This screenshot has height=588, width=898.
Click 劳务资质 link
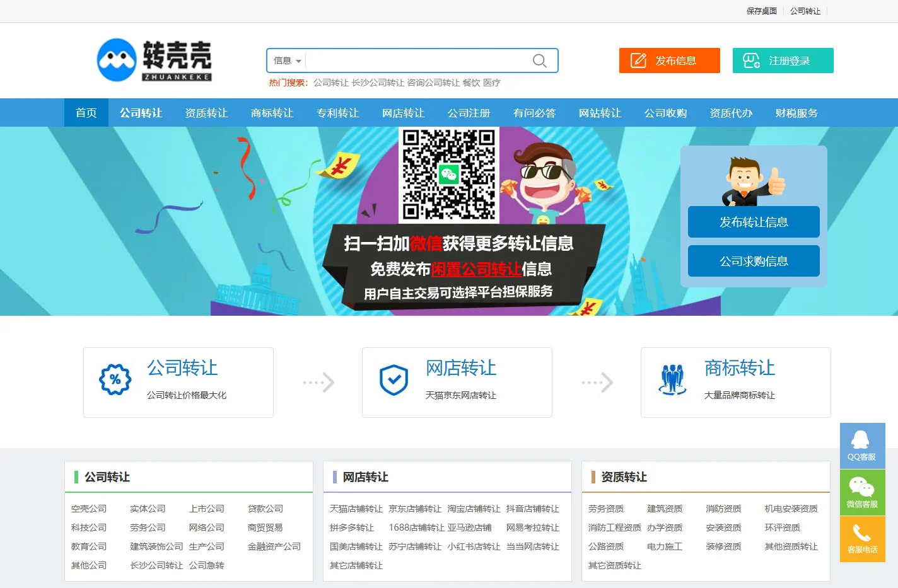coord(606,509)
